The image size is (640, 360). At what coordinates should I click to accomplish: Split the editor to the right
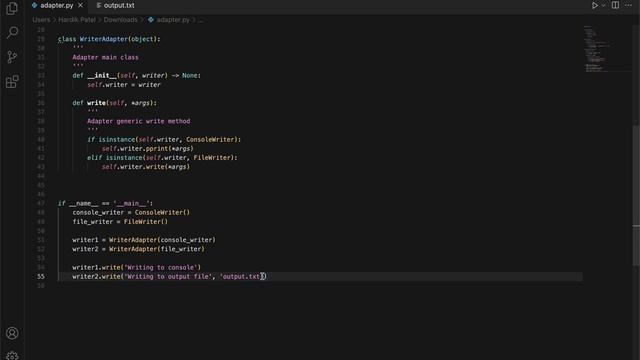[x=615, y=5]
